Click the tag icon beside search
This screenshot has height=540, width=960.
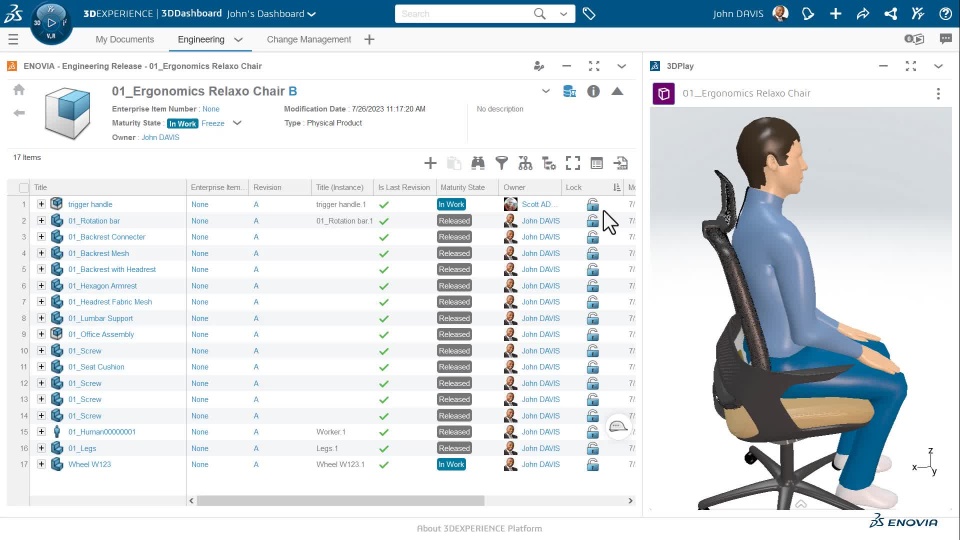[589, 13]
